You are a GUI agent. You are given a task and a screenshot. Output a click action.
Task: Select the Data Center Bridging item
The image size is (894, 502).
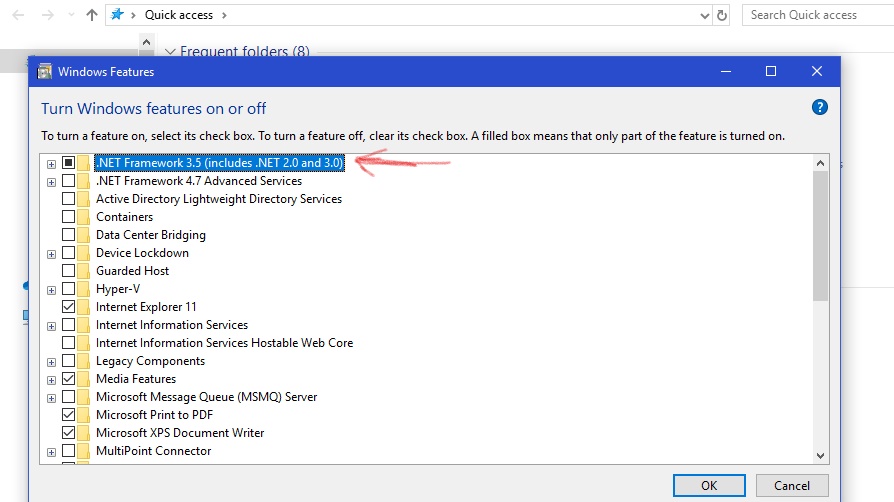[x=151, y=235]
